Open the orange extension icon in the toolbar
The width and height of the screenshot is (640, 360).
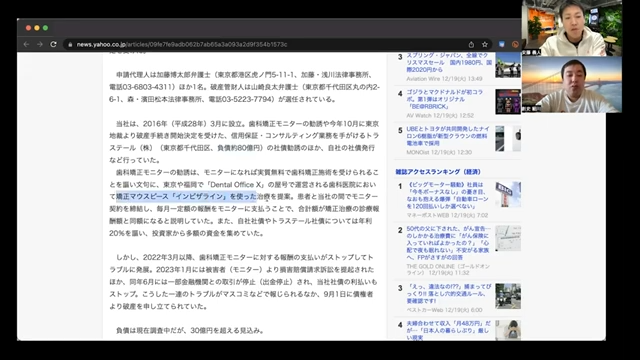click(515, 44)
